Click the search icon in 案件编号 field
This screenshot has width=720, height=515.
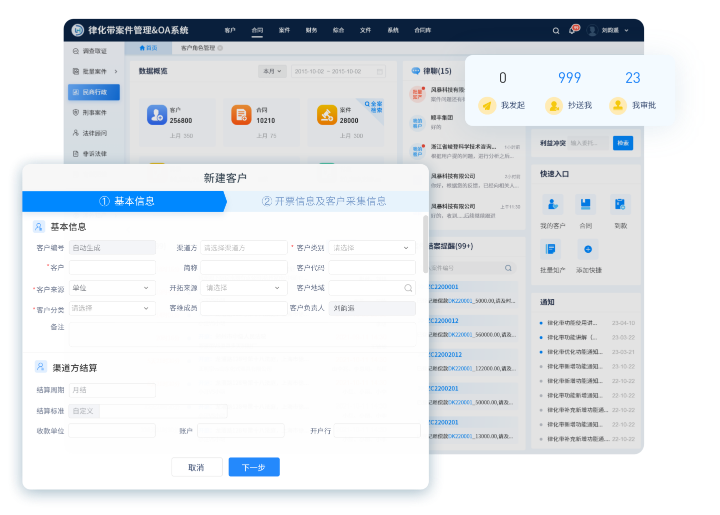click(x=508, y=268)
